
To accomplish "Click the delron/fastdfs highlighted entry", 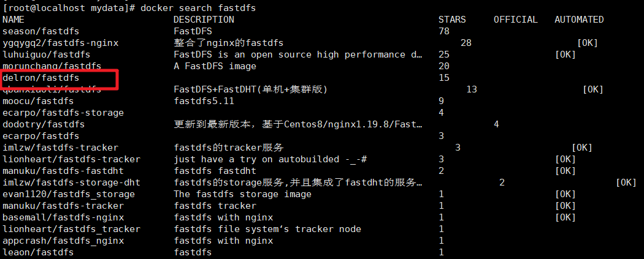I will (x=40, y=77).
